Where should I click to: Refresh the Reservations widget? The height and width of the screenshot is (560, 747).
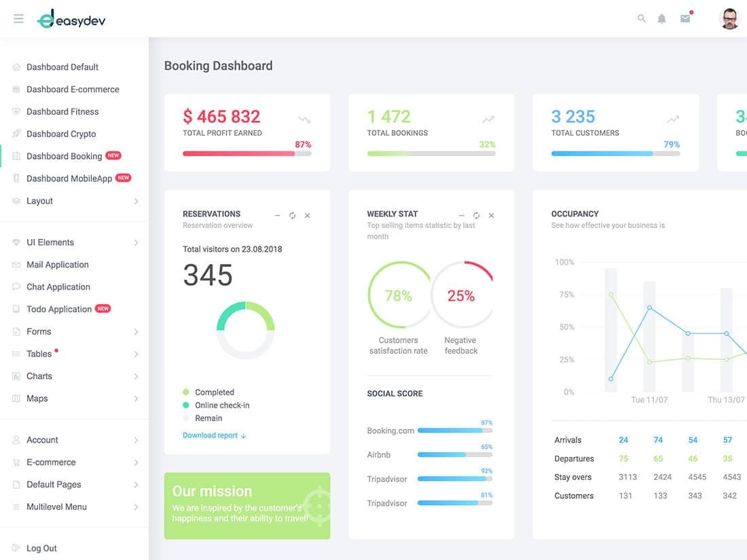tap(292, 215)
